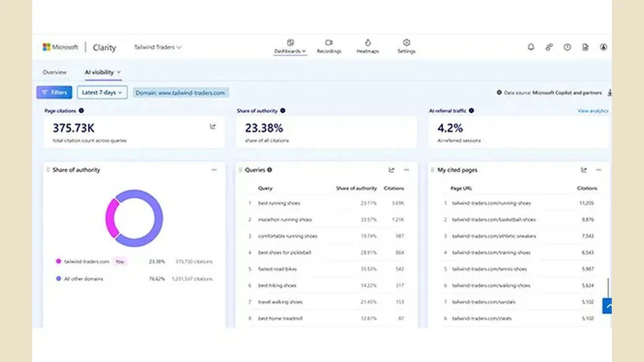This screenshot has width=644, height=362.
Task: Open View analytics link
Action: pos(593,111)
